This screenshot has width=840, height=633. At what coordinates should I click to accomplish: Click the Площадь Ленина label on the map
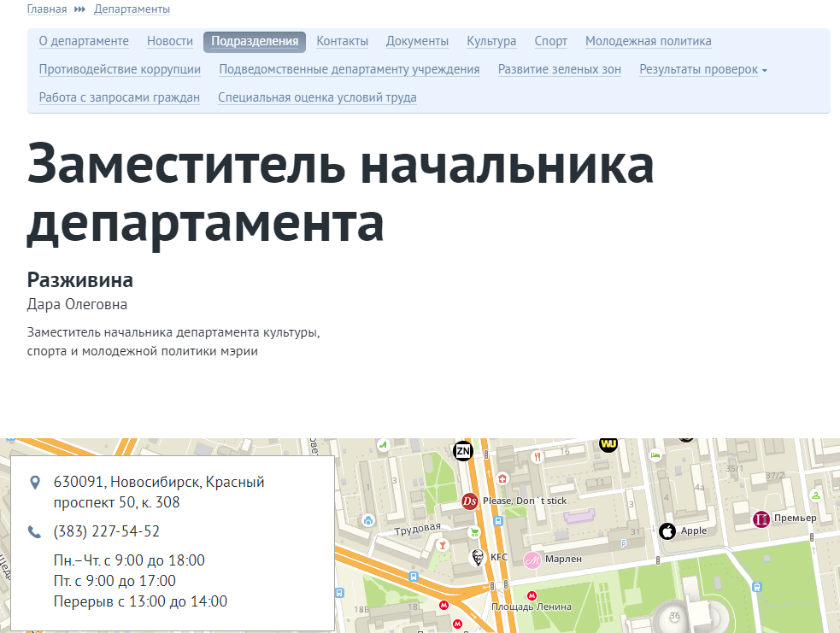pyautogui.click(x=532, y=607)
